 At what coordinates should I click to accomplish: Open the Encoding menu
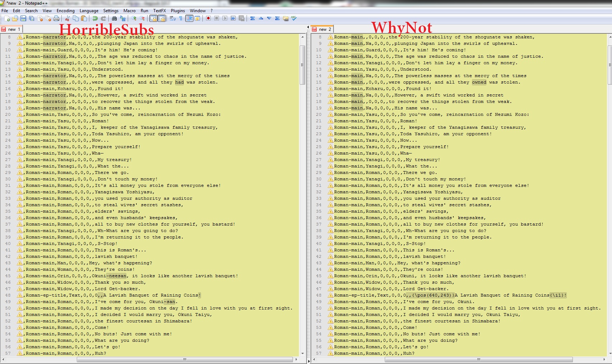pyautogui.click(x=66, y=11)
